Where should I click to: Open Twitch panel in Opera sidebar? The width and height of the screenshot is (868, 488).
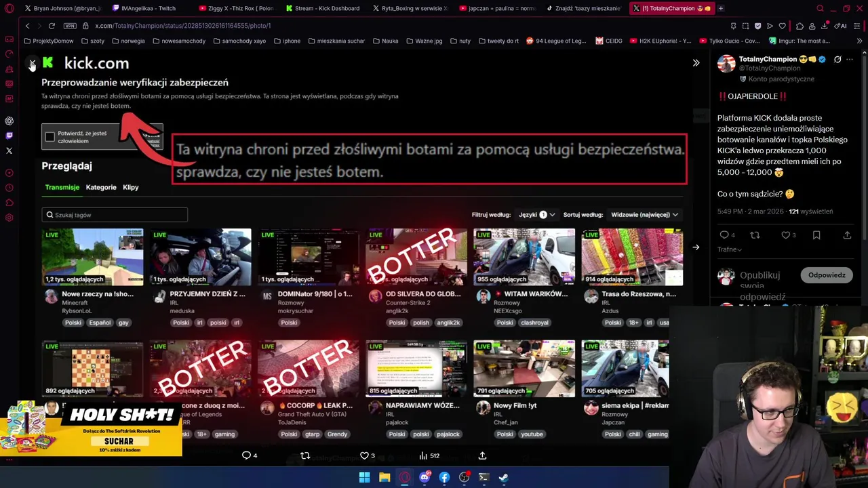(9, 136)
